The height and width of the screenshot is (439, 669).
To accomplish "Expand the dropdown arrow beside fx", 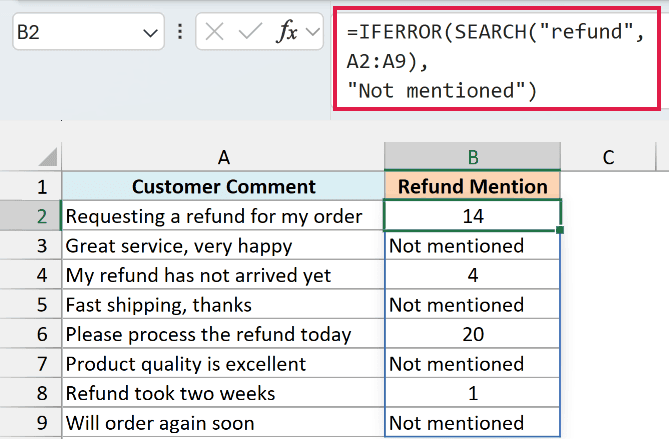I will [313, 32].
